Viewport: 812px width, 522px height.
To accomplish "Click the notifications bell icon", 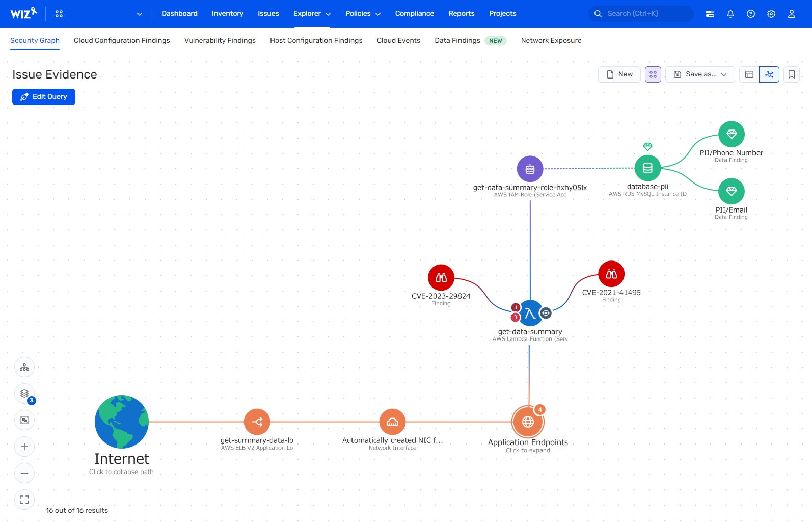I will (x=730, y=14).
